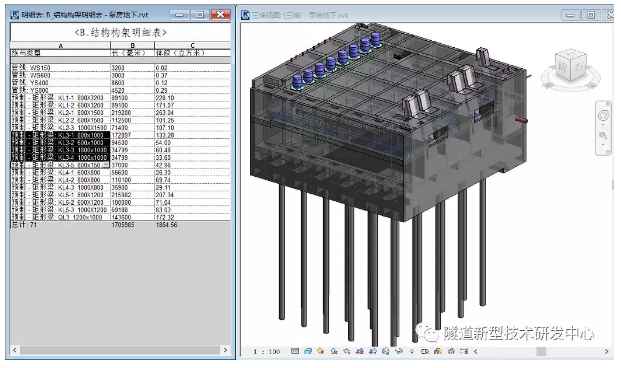This screenshot has height=368, width=621.
Task: Expand the zoom options arrow on navigation bar
Action: tap(603, 145)
